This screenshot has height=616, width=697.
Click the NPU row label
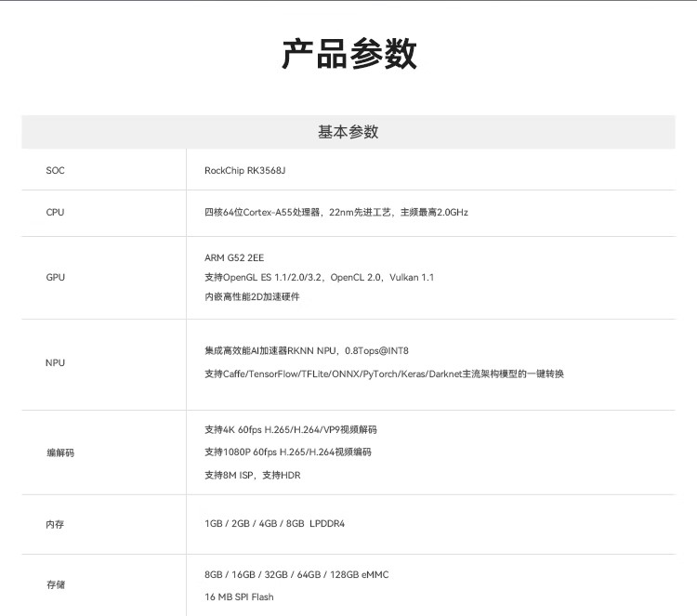coord(55,362)
